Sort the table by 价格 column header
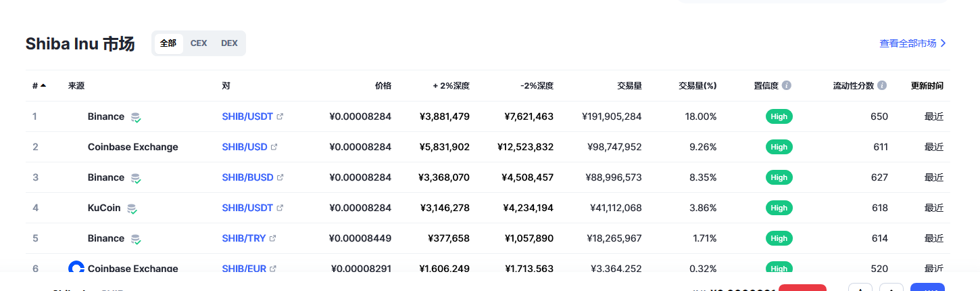The width and height of the screenshot is (980, 291). point(383,86)
